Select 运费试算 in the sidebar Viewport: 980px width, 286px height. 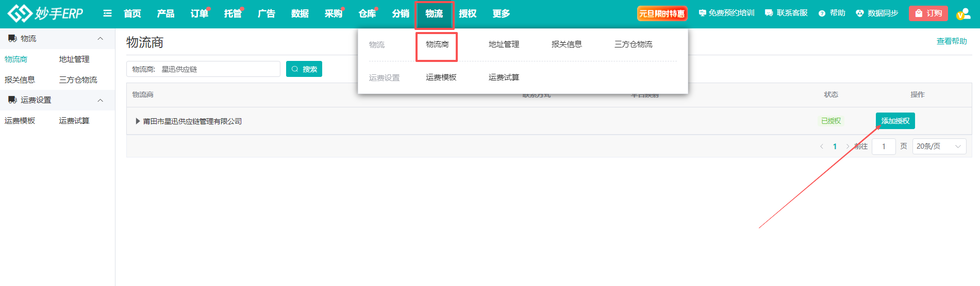pyautogui.click(x=74, y=121)
